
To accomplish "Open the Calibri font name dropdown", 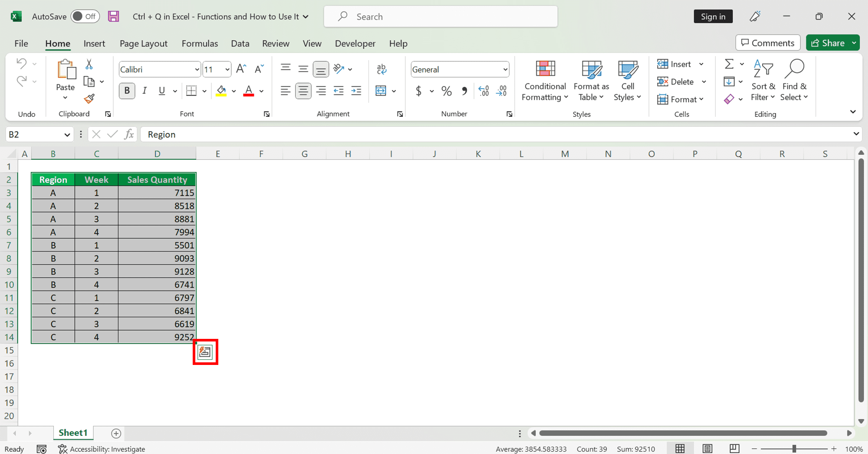I will [197, 70].
